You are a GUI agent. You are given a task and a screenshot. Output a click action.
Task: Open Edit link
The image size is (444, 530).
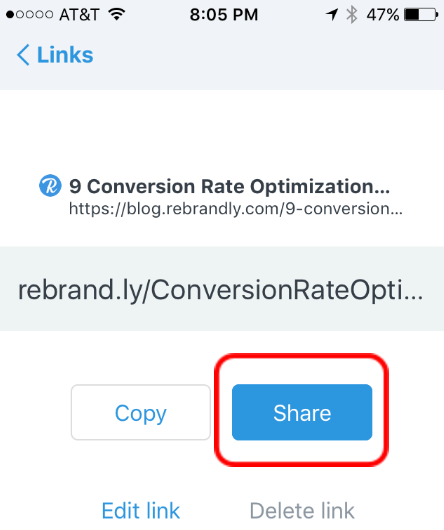pyautogui.click(x=141, y=510)
